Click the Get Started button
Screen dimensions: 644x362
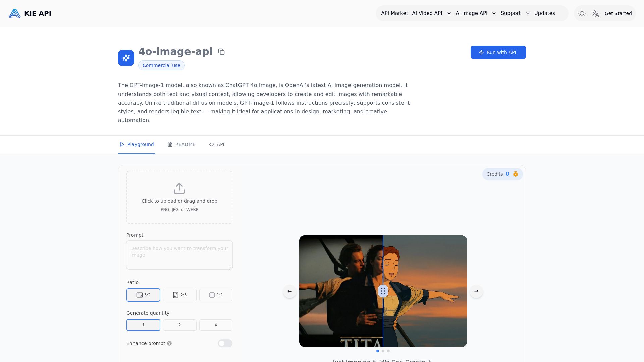coord(618,13)
